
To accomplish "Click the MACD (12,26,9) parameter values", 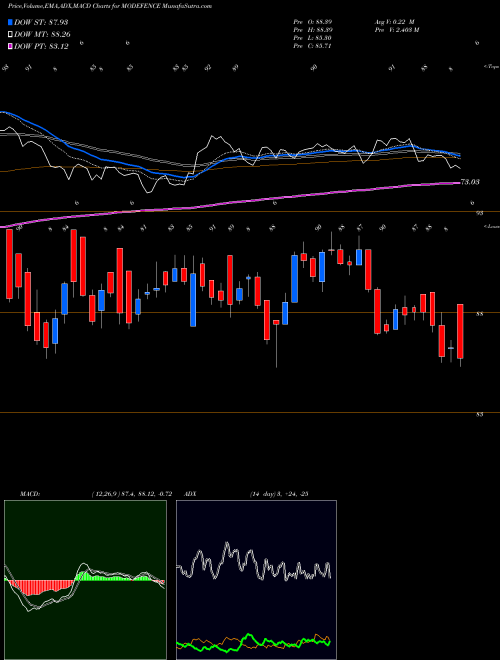I will (x=131, y=494).
